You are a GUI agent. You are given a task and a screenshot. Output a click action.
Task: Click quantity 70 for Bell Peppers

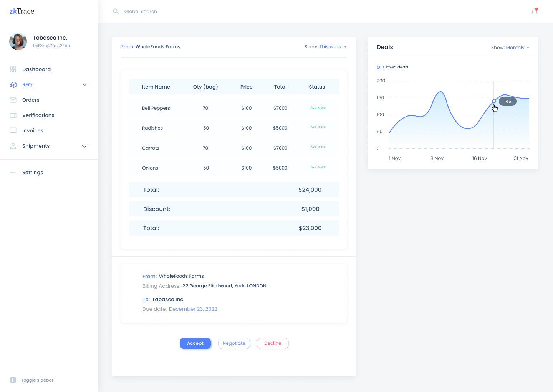click(205, 108)
